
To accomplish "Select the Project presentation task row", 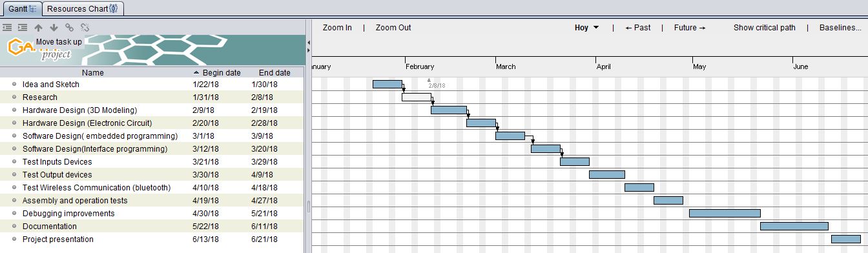I will point(152,239).
